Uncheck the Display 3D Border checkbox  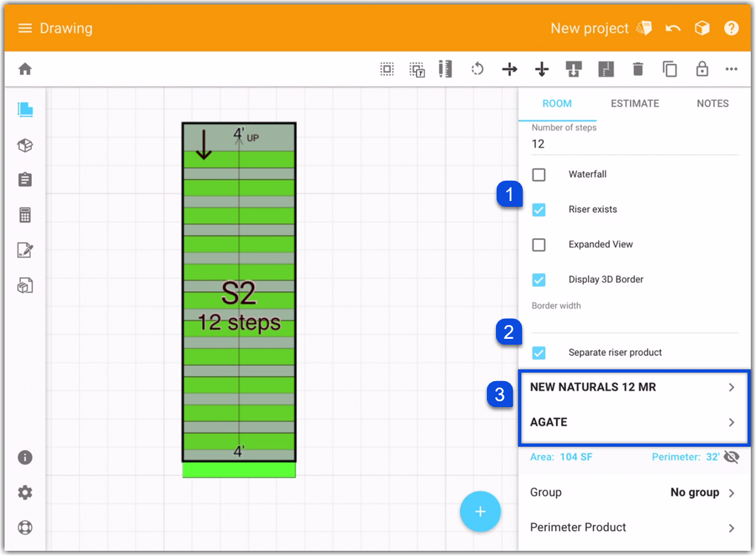tap(538, 280)
